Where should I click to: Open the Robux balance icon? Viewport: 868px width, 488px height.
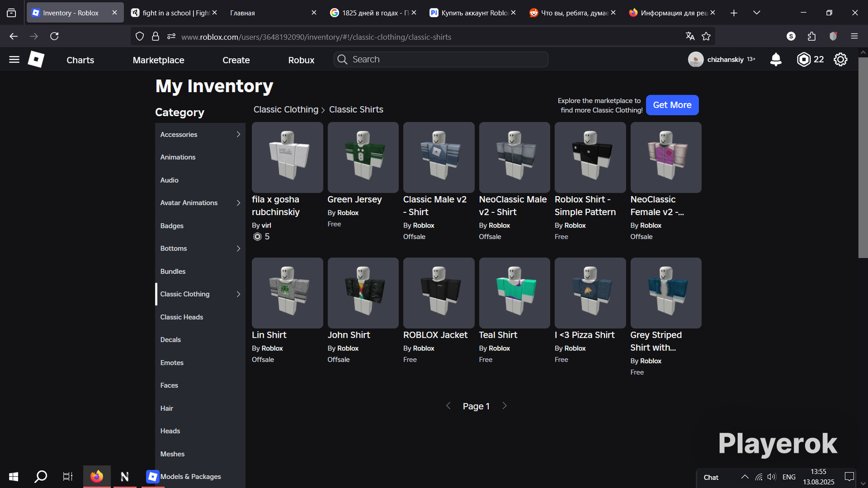[804, 60]
